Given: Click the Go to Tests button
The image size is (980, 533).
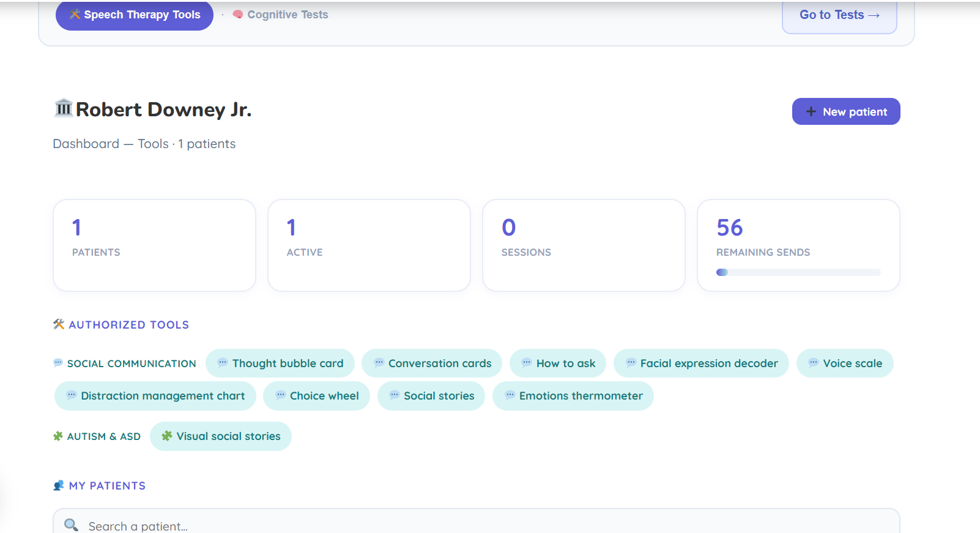Looking at the screenshot, I should (x=839, y=15).
